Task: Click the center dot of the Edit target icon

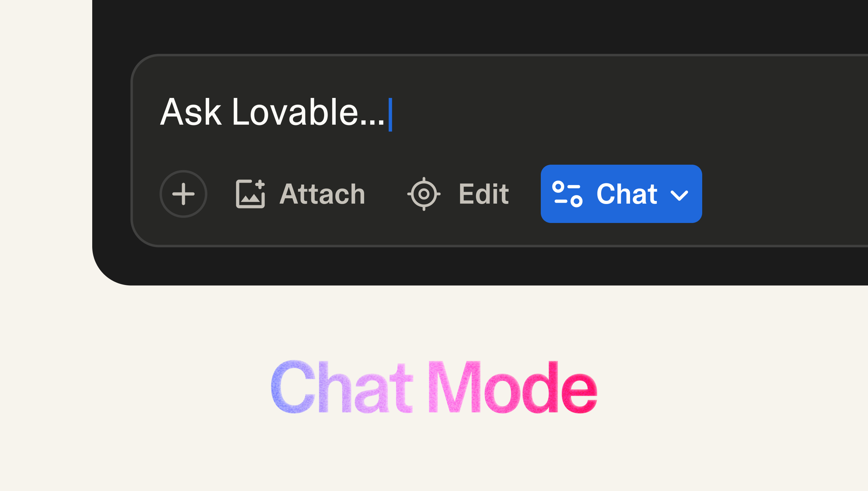Action: pos(424,194)
